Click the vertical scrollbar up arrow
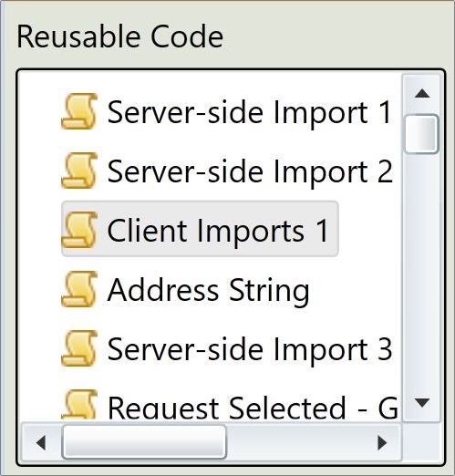Image resolution: width=455 pixels, height=476 pixels. (422, 93)
